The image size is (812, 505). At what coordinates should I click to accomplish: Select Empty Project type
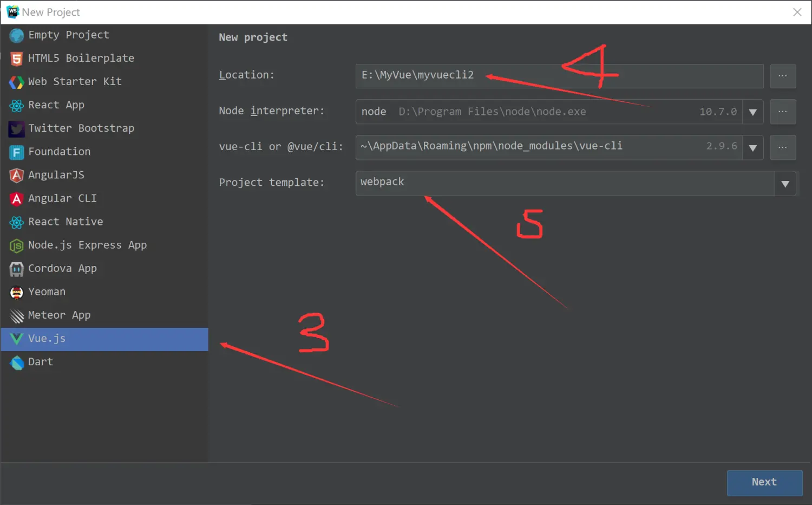point(104,35)
